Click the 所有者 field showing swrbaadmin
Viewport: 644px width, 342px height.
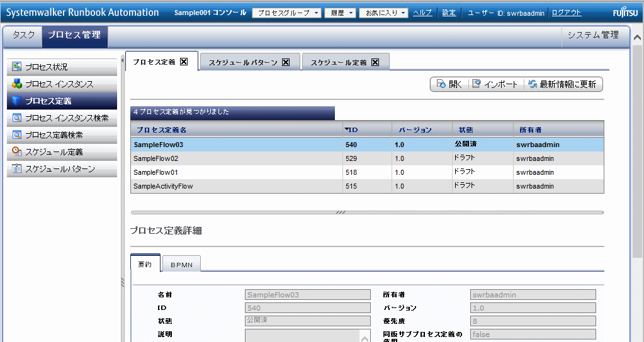point(533,295)
